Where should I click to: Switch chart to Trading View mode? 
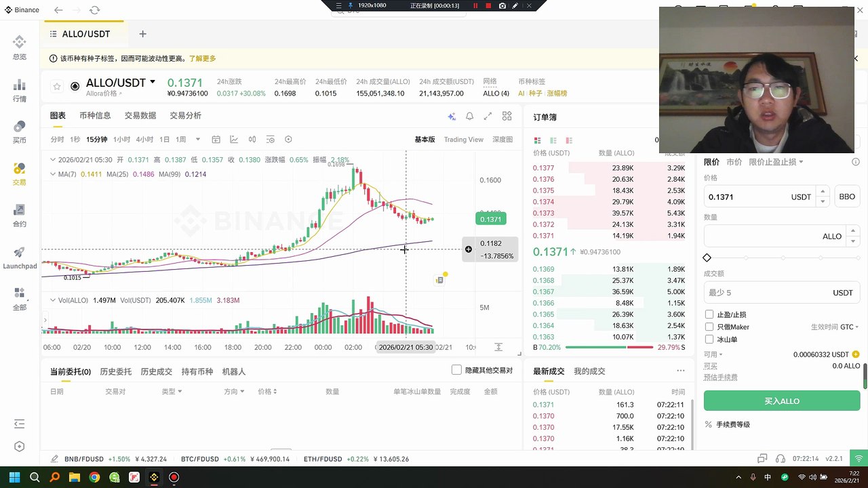(x=464, y=140)
